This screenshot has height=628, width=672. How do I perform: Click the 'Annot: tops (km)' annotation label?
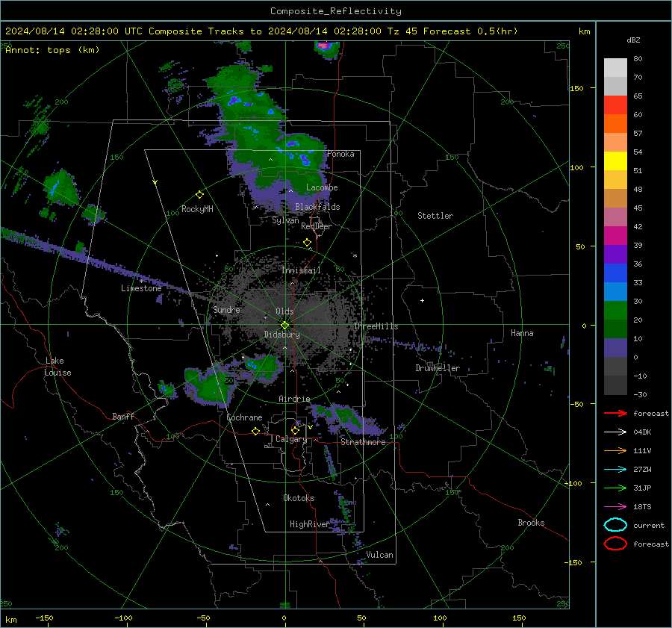[52, 50]
